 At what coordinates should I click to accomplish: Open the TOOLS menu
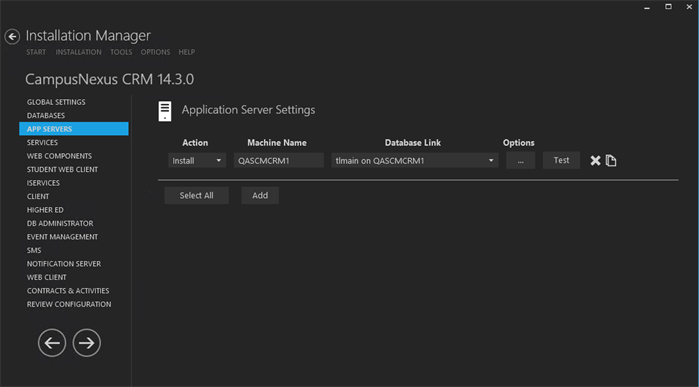[x=121, y=52]
